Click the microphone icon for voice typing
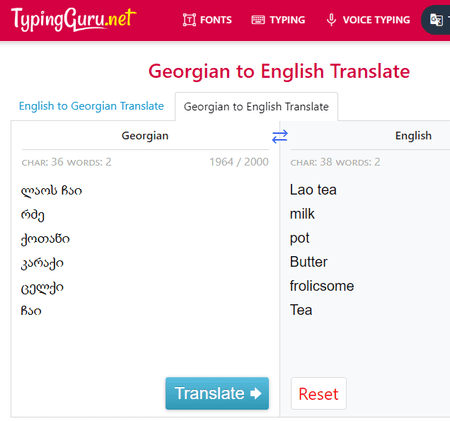The width and height of the screenshot is (450, 421). point(331,20)
